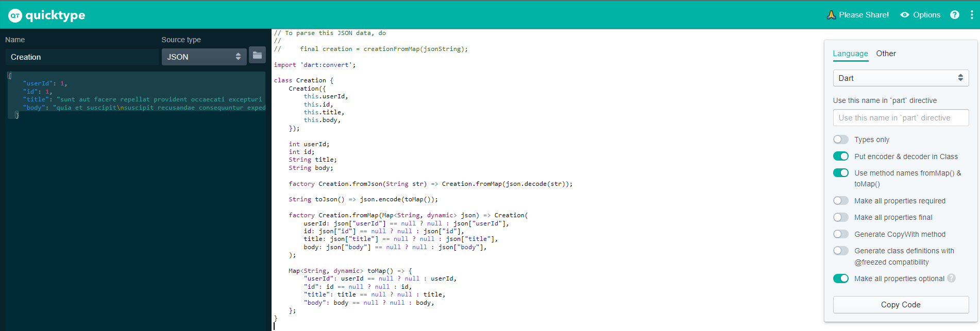Image resolution: width=980 pixels, height=331 pixels.
Task: Turn off Make all properties optional
Action: 841,278
